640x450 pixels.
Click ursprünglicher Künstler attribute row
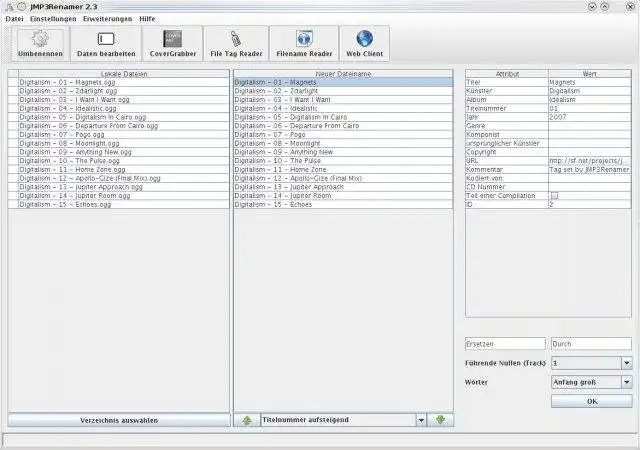pyautogui.click(x=548, y=143)
